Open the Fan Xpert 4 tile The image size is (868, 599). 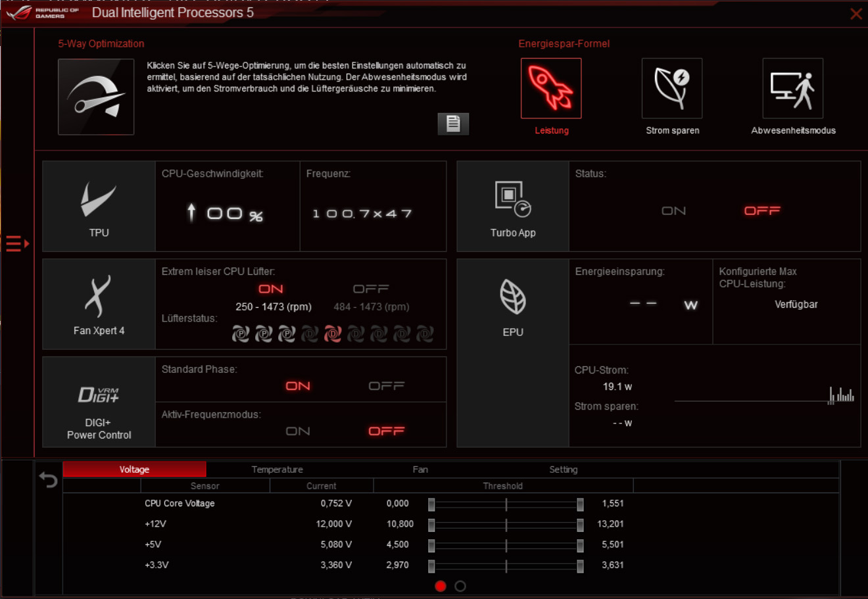pos(99,304)
